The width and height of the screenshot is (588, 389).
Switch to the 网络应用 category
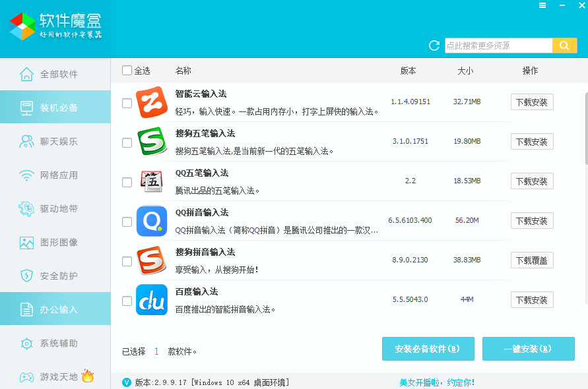coord(55,175)
